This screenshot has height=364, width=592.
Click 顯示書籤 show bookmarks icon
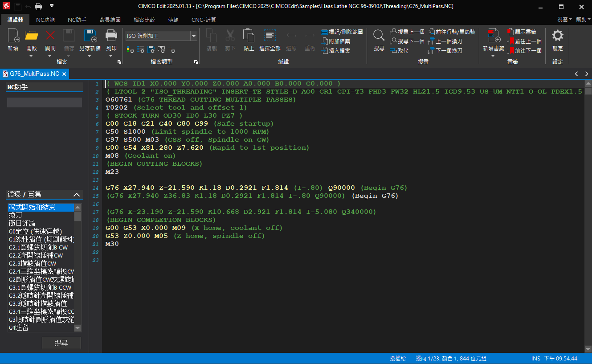point(510,32)
